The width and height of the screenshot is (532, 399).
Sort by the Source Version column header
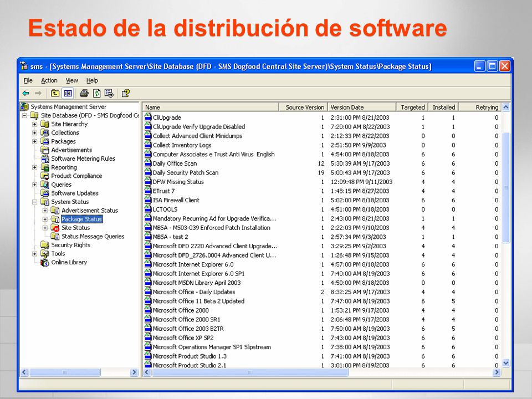[303, 107]
